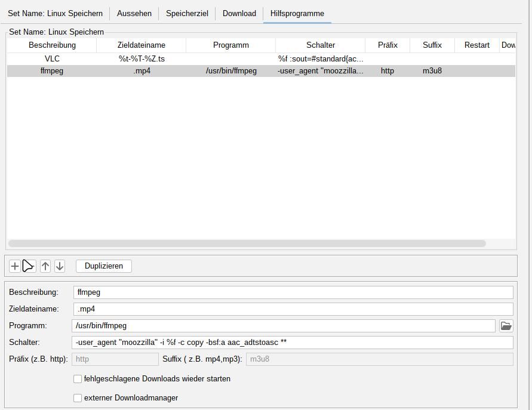Click the table's horizontal scrollbar

click(x=247, y=243)
